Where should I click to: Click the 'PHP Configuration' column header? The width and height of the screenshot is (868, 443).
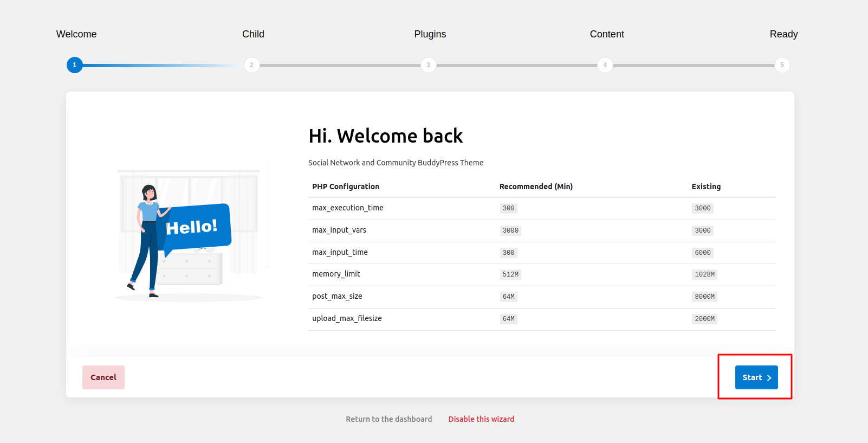point(346,187)
